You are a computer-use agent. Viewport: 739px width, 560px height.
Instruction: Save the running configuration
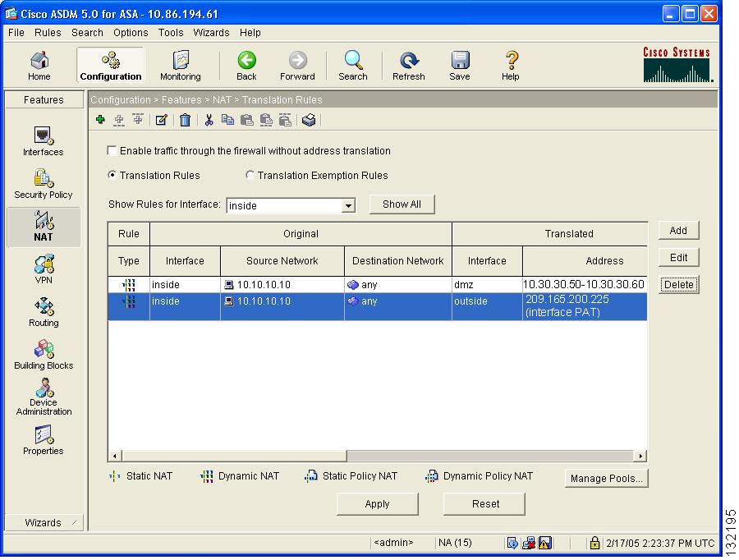[x=460, y=66]
